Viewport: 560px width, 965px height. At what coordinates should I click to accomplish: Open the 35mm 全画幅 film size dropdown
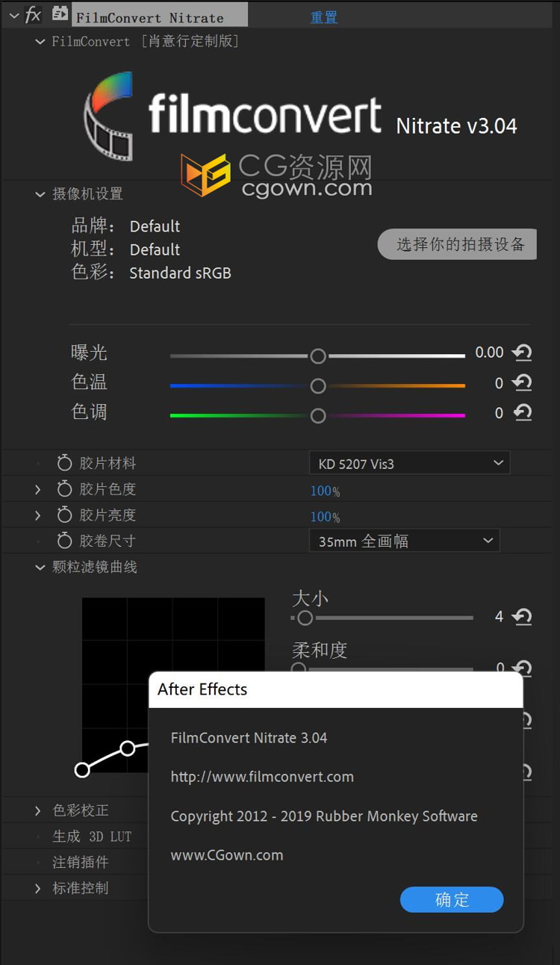point(404,541)
